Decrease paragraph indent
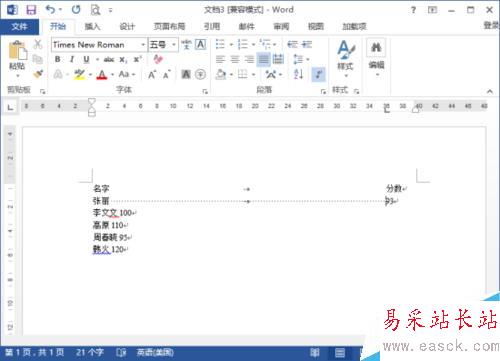Viewport: 500px width, 361px height. [x=292, y=44]
